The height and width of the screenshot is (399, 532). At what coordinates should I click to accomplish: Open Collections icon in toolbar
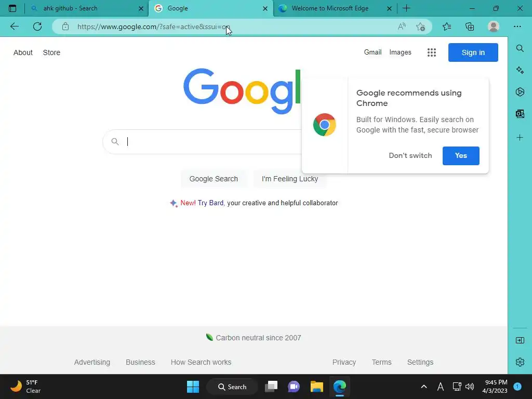pos(470,26)
